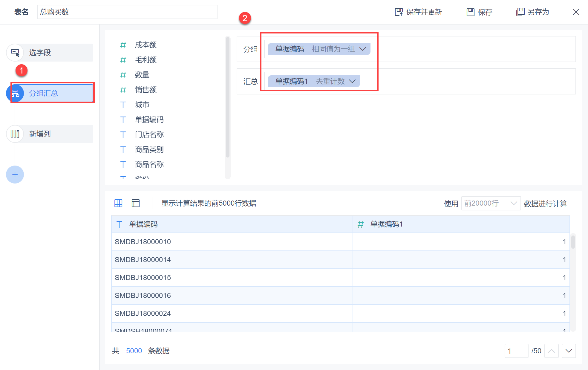This screenshot has width=588, height=370.
Task: Click the 另存为 save-as button
Action: pos(532,12)
